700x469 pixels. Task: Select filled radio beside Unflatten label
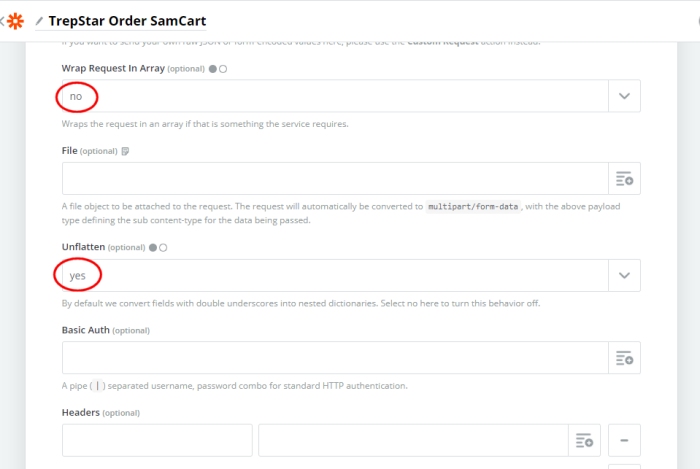pos(153,248)
